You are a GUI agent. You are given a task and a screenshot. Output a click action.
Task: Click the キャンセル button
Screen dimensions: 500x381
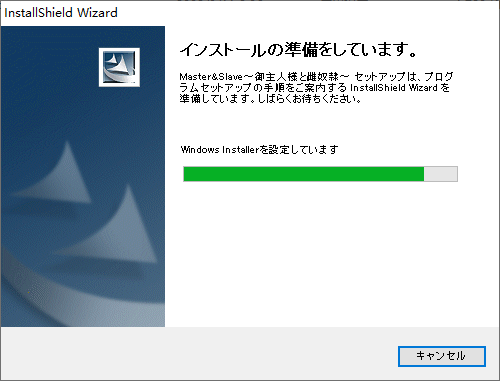tap(442, 356)
